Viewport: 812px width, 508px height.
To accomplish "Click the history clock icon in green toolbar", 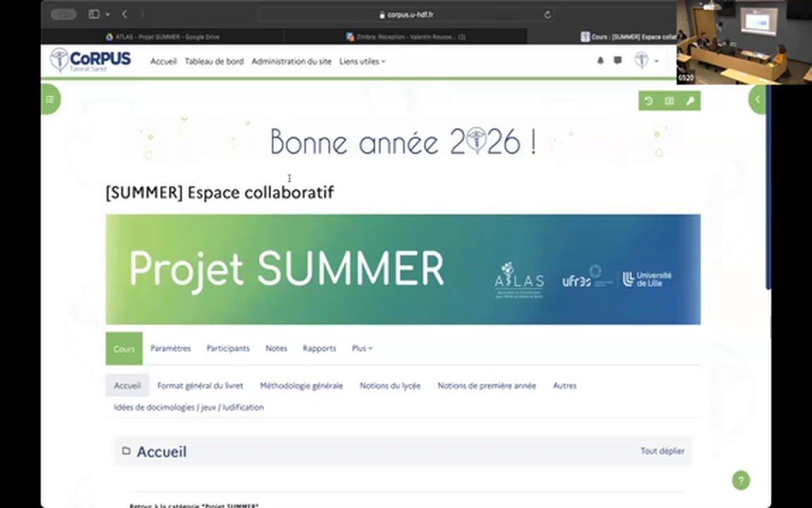I will coord(648,101).
